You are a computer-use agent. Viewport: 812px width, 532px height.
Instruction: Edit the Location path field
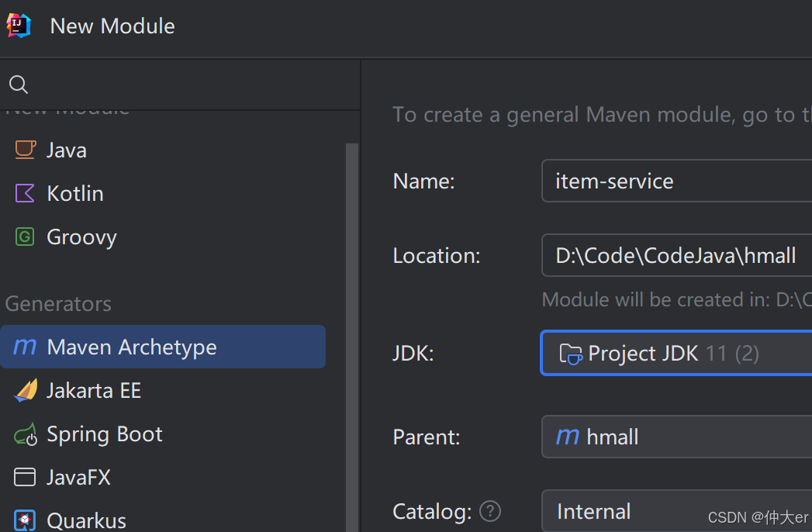(x=677, y=255)
